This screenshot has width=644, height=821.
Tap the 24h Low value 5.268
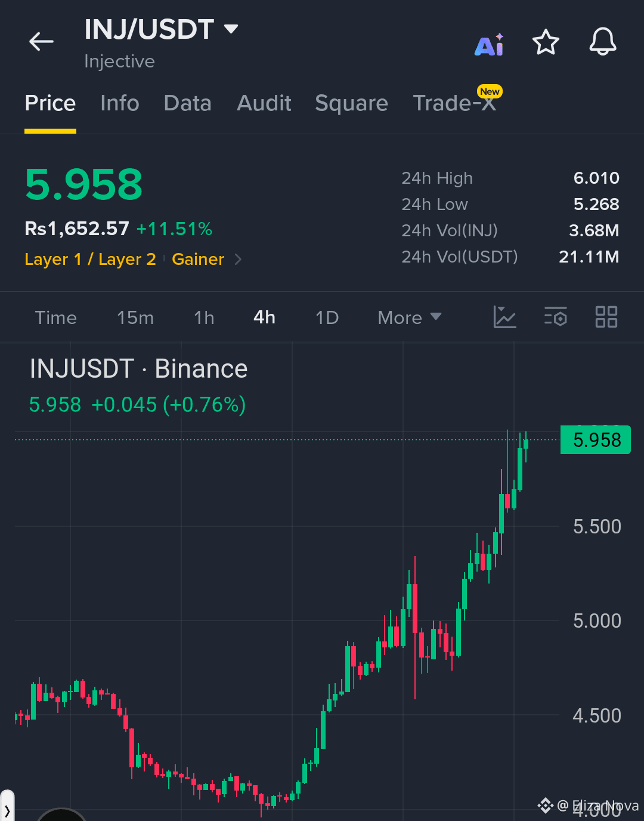click(596, 204)
